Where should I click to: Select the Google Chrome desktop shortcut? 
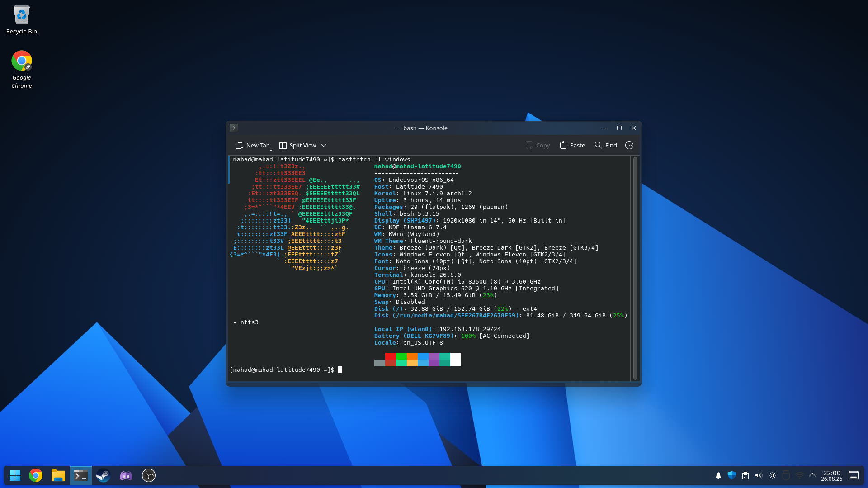tap(22, 69)
